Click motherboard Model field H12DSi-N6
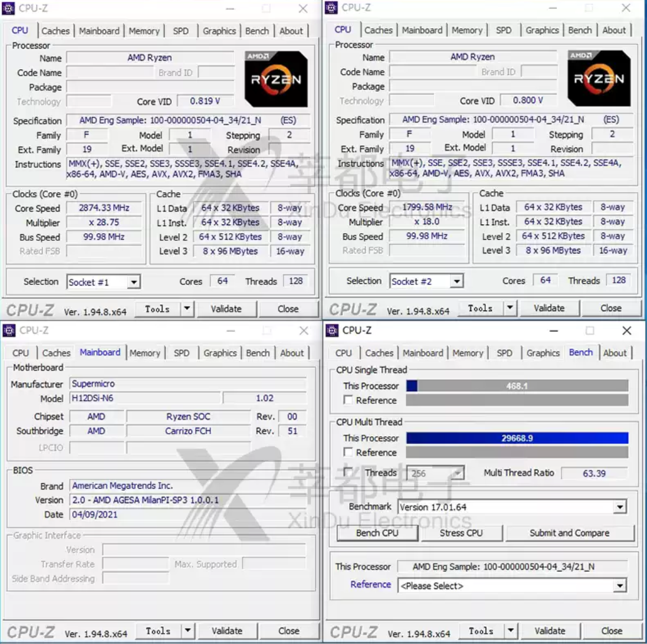Screen dimensions: 647x644 [146, 398]
